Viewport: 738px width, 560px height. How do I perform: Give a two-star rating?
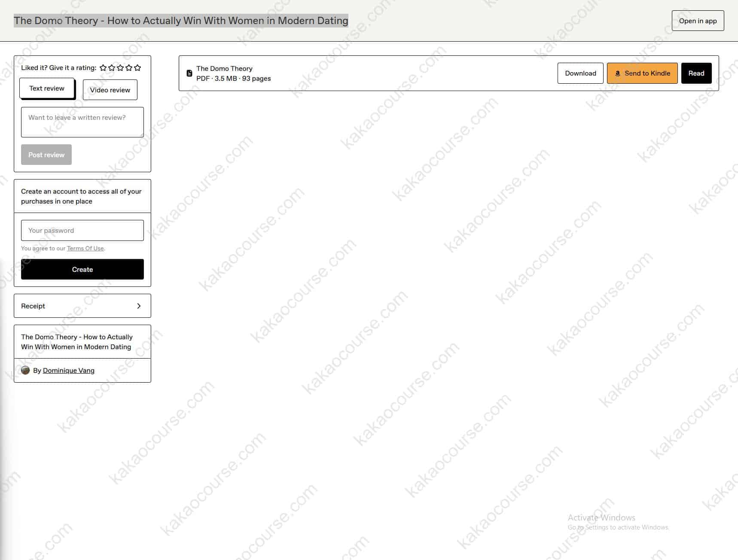click(x=112, y=68)
